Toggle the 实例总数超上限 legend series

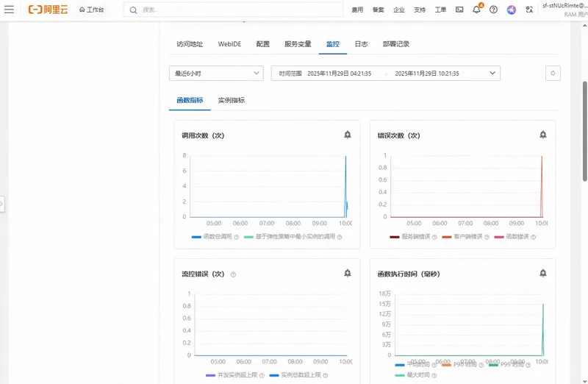coord(295,375)
